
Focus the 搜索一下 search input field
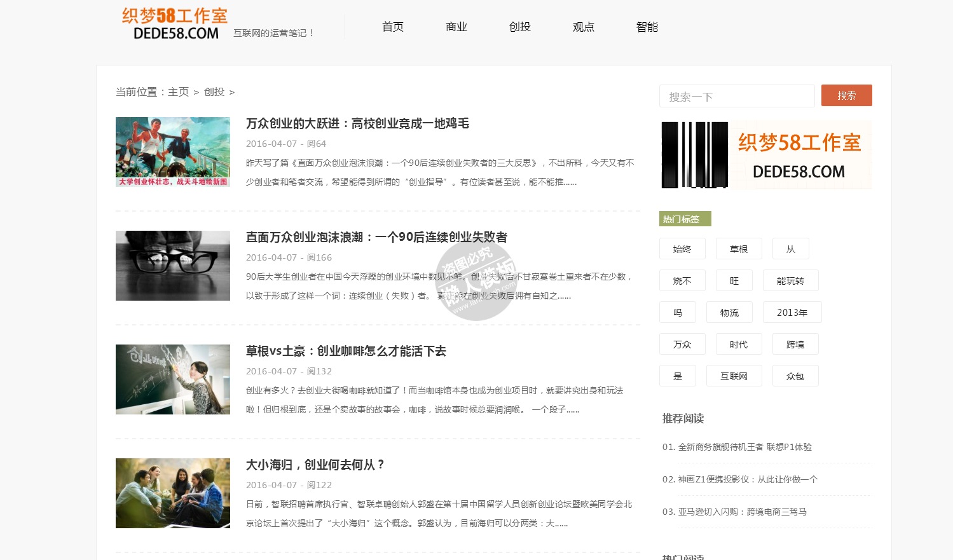click(x=737, y=97)
